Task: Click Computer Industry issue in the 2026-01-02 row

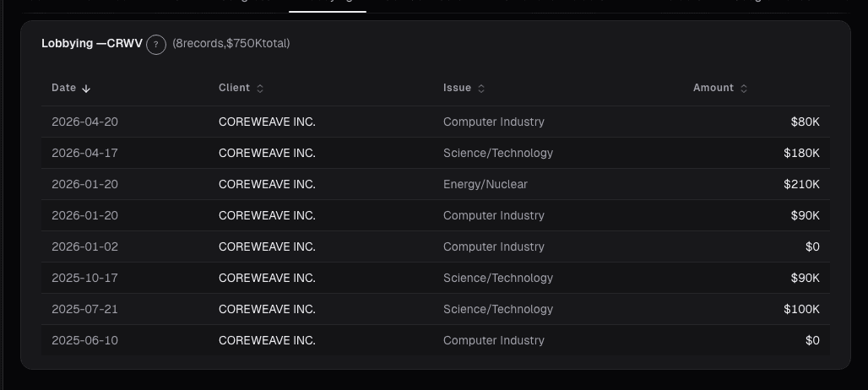Action: tap(494, 246)
